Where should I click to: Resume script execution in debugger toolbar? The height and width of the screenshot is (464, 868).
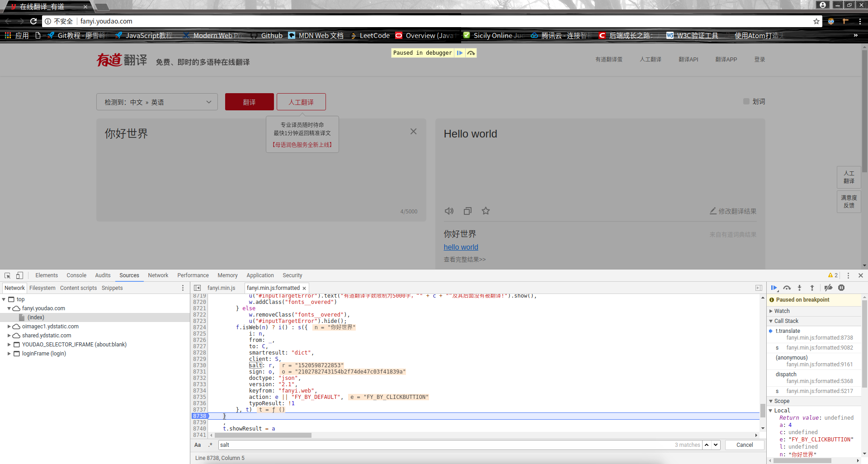(x=774, y=288)
